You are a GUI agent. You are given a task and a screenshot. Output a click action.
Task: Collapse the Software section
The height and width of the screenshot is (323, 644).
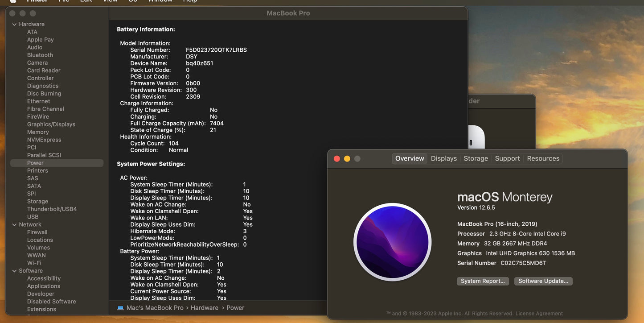[x=14, y=270]
